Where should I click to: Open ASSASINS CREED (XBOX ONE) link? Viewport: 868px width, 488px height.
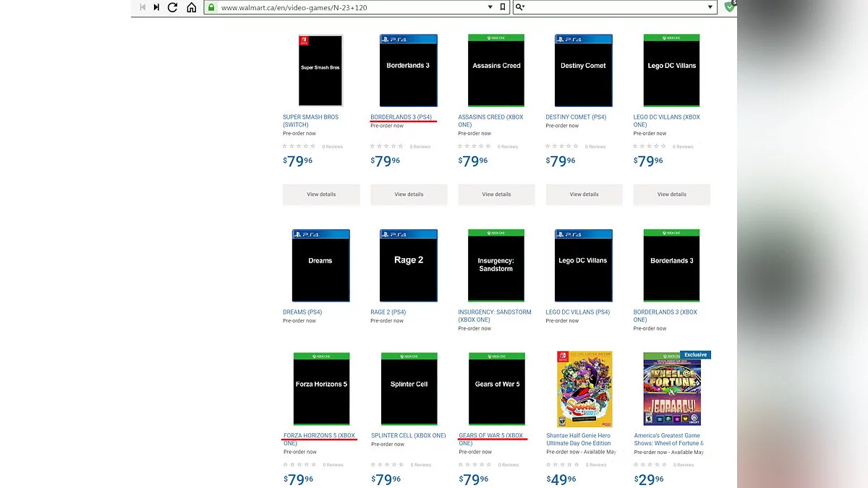click(490, 121)
